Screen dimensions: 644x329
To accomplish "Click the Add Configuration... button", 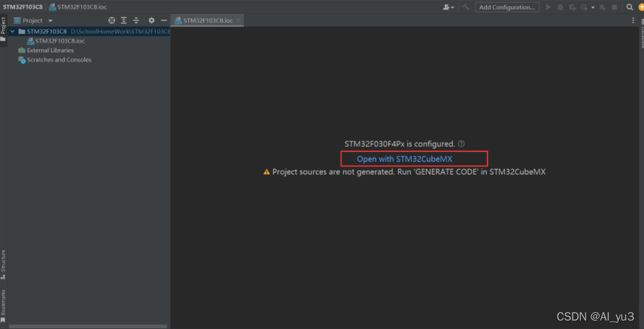I will pyautogui.click(x=507, y=7).
